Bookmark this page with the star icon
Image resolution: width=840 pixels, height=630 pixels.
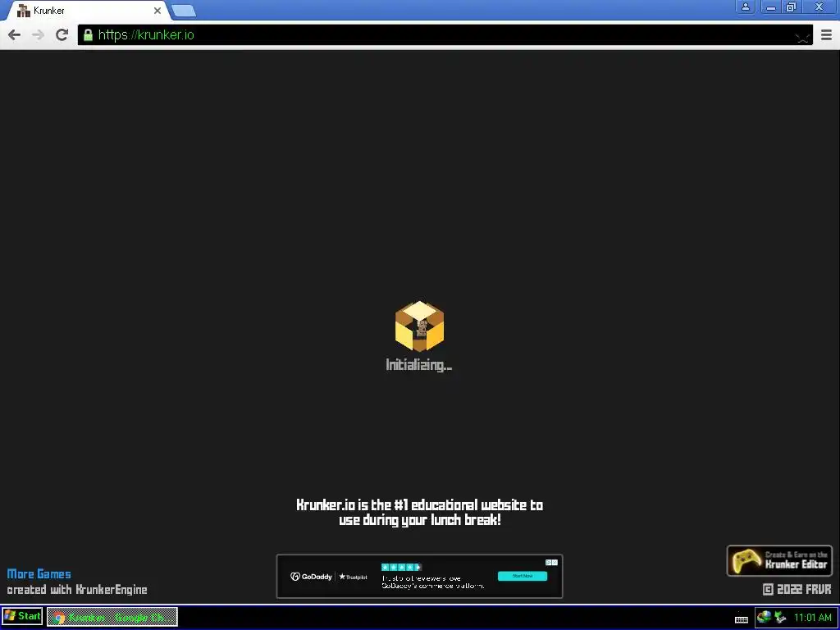pyautogui.click(x=802, y=36)
